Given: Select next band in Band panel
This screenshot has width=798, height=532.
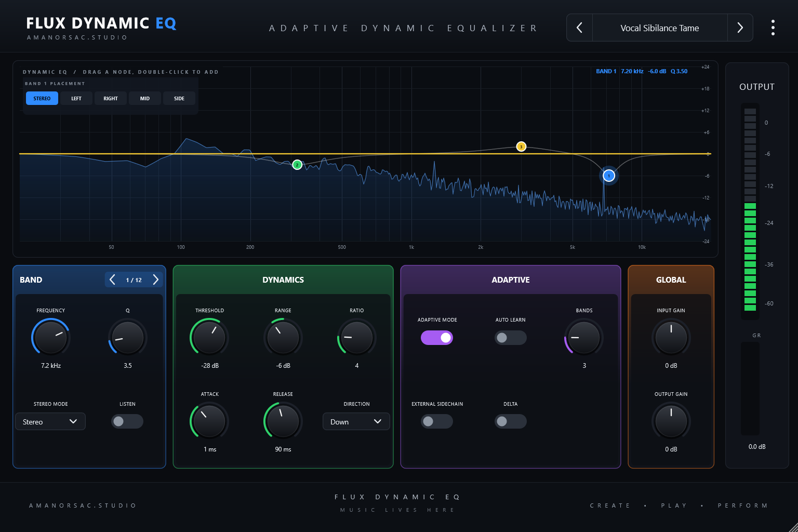Looking at the screenshot, I should 155,280.
